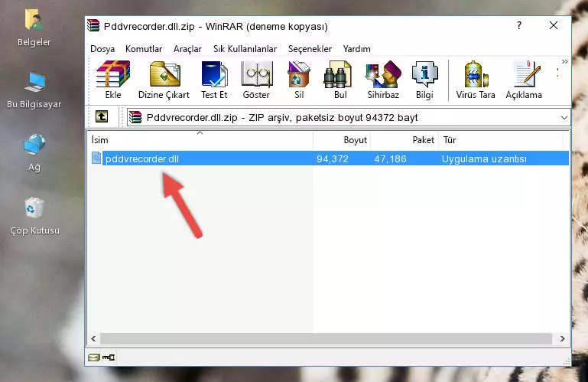Open the Komutlar menu
588x382 pixels.
tap(144, 49)
